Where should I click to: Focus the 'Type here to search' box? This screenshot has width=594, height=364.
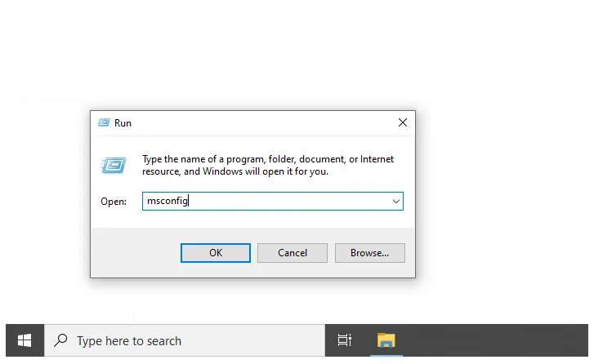185,340
